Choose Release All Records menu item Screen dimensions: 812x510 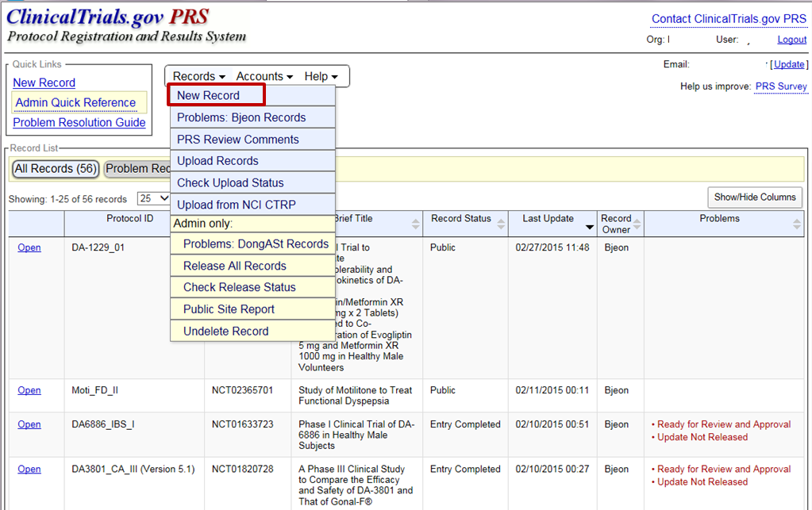252,266
